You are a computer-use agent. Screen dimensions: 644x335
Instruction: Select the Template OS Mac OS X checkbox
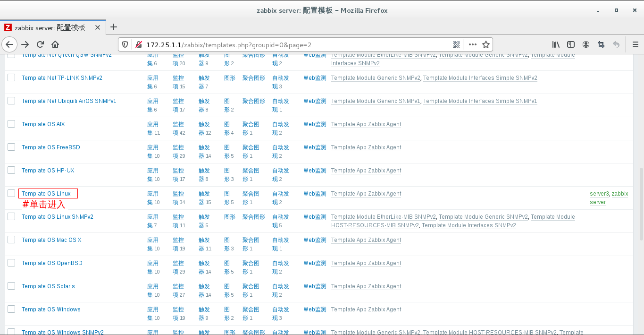(x=11, y=239)
